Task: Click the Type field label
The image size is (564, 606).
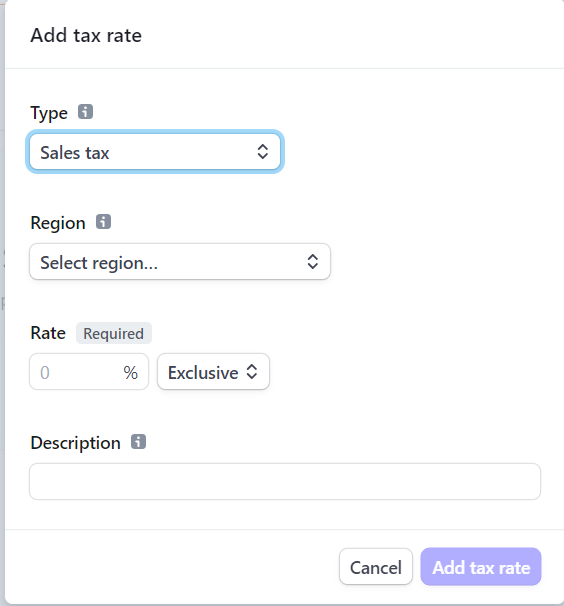Action: pos(49,113)
